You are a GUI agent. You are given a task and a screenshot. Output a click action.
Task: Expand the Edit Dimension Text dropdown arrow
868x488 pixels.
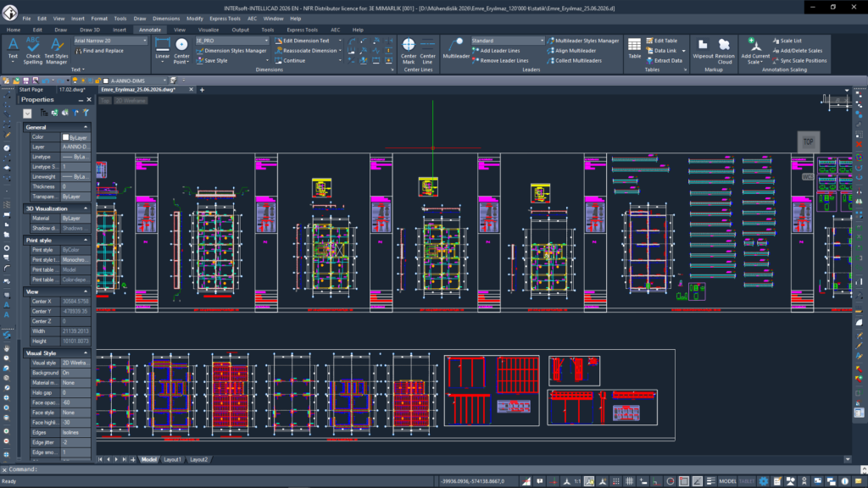(x=340, y=41)
